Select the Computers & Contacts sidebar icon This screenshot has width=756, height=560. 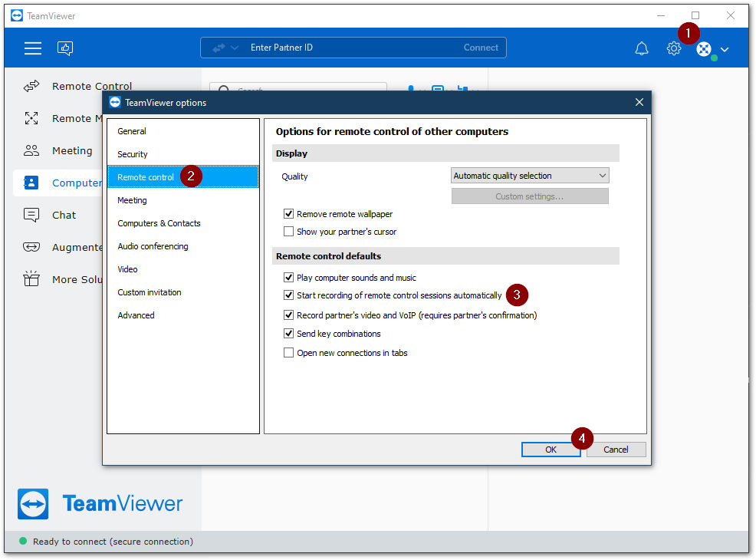click(31, 183)
